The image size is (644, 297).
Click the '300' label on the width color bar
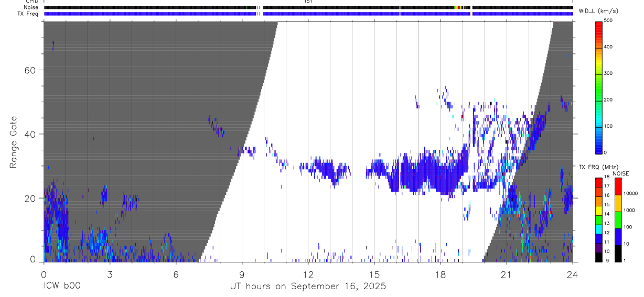(608, 73)
